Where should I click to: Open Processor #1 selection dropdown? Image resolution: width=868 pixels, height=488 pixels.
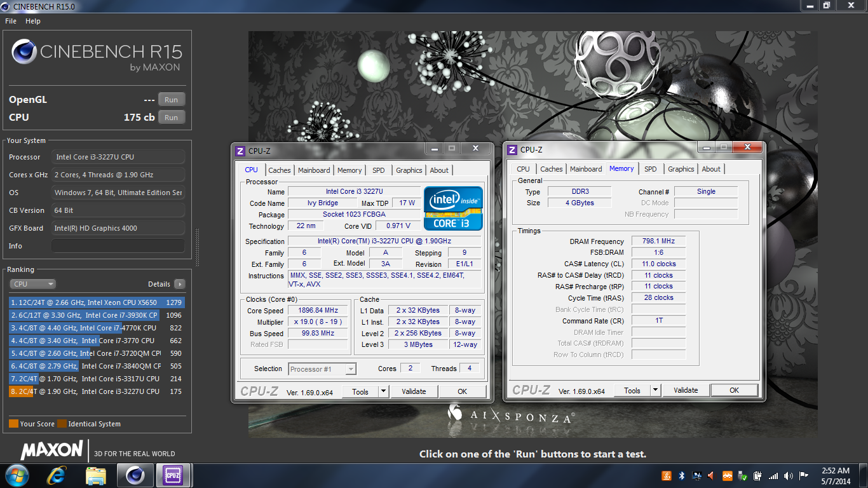tap(322, 369)
